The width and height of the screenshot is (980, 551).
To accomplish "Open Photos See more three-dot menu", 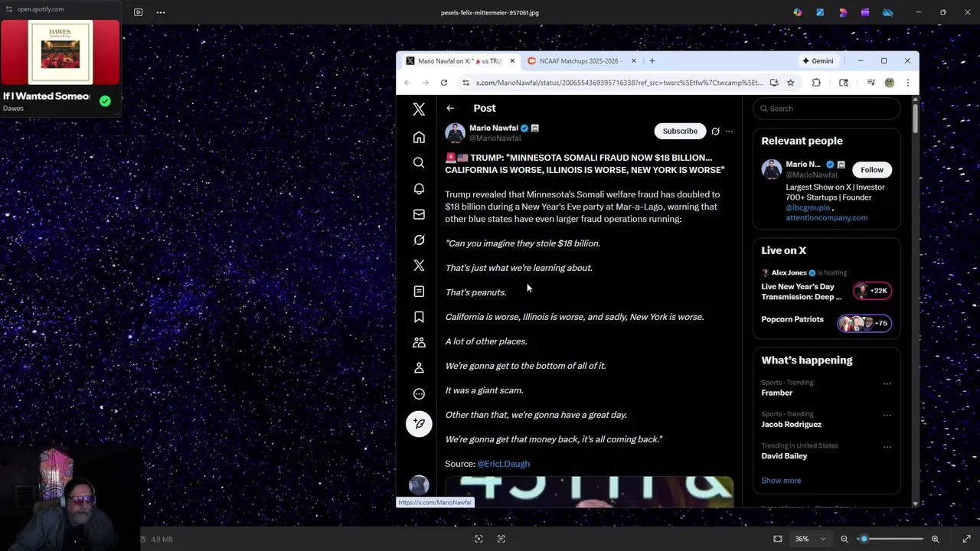I will coord(161,12).
